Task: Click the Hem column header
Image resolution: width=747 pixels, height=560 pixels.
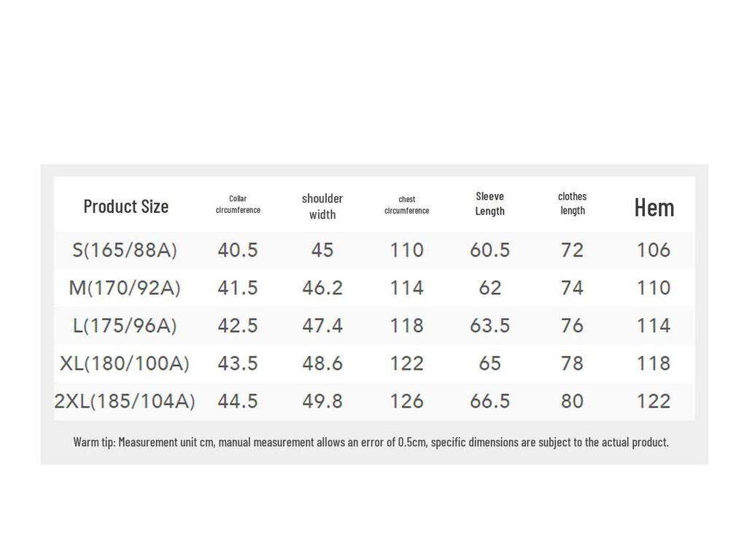Action: pyautogui.click(x=654, y=208)
